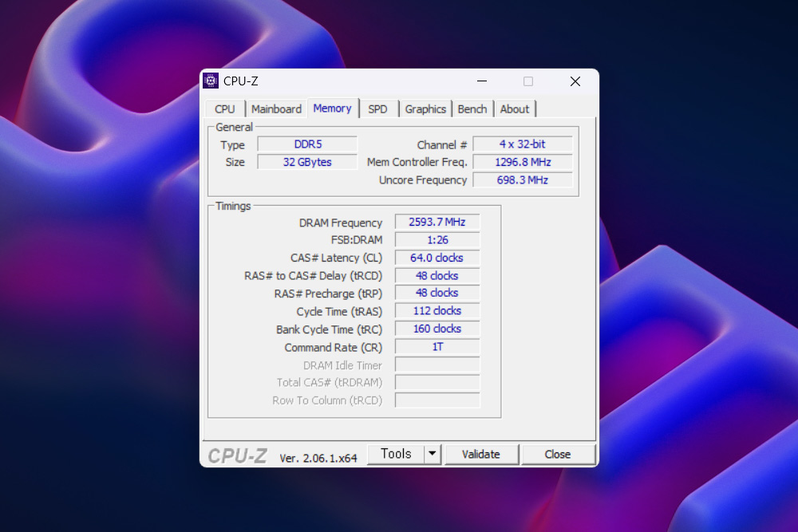Select the 112 clocks tRAS value

tap(437, 311)
